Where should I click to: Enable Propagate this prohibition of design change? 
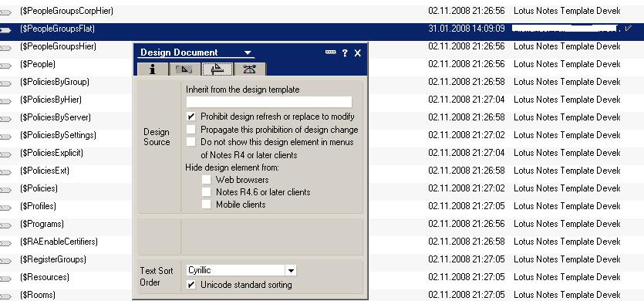[x=191, y=130]
